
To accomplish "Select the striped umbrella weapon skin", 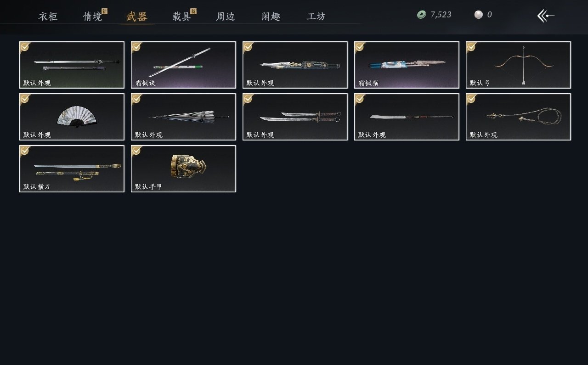I will pos(183,117).
